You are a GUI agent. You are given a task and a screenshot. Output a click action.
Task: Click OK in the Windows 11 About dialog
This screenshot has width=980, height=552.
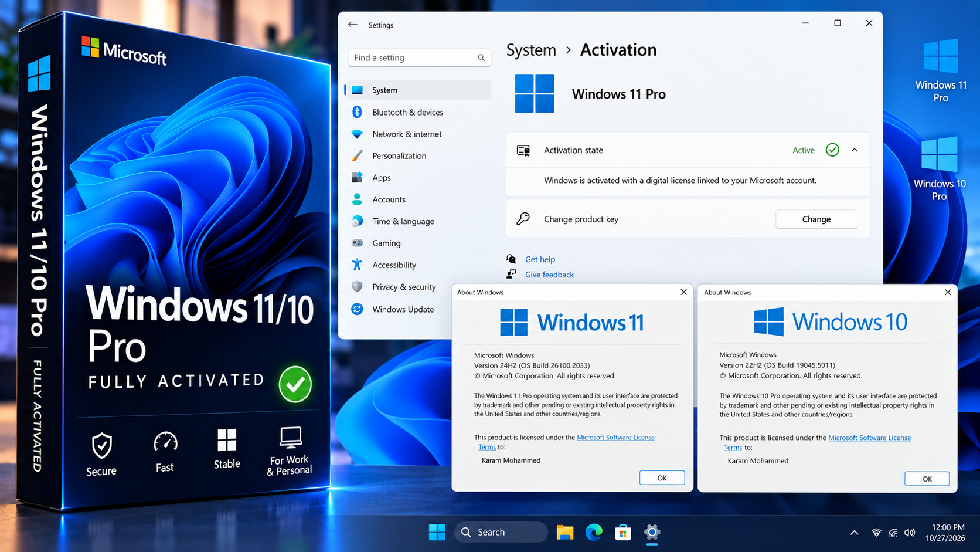[662, 478]
